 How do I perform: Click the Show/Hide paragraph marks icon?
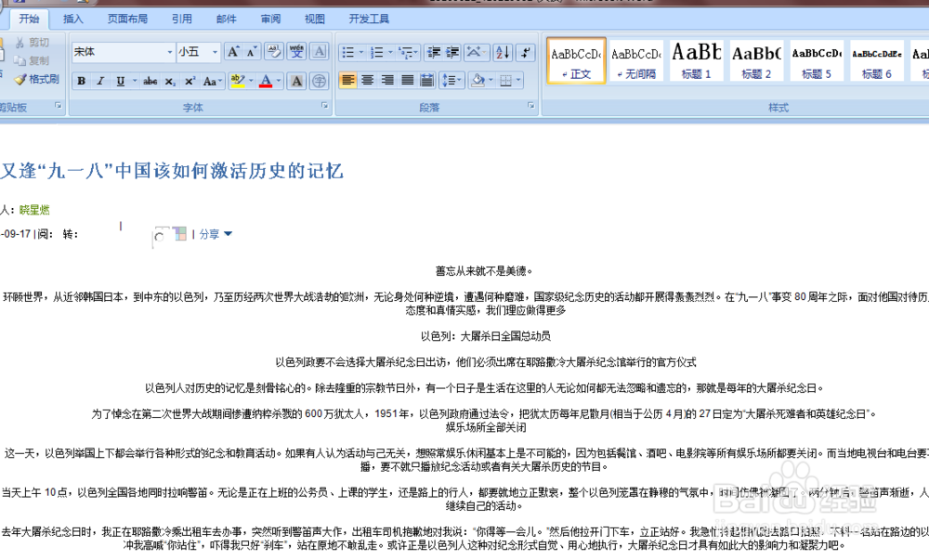524,53
